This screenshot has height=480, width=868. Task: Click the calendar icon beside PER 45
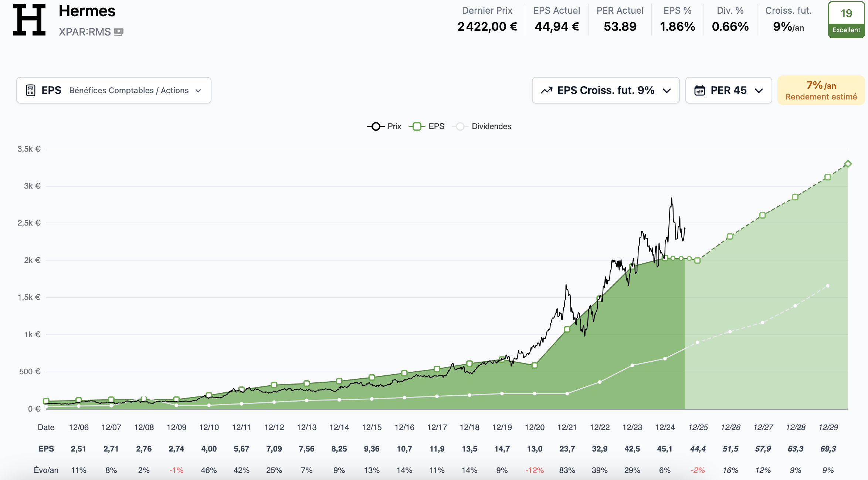699,90
